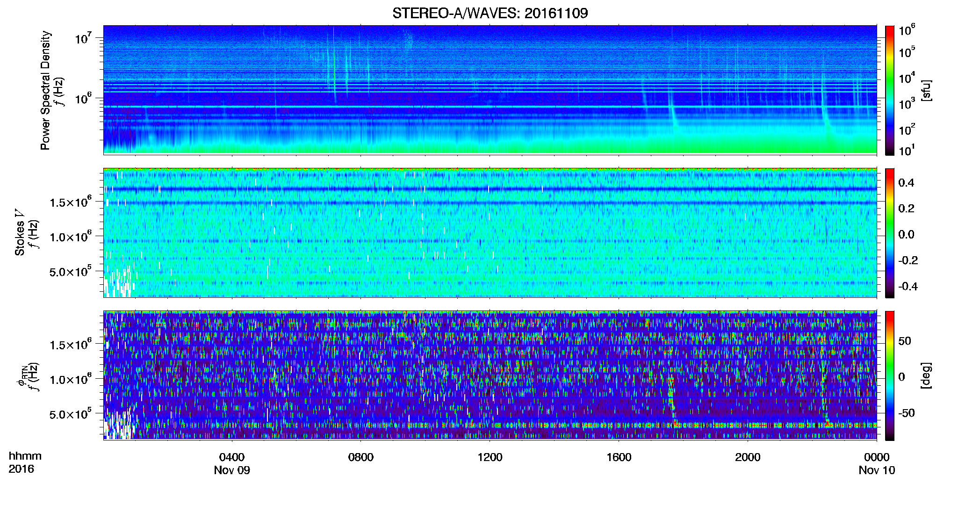Click the top panel sfu color bar
Screen dimensions: 980x505
point(890,90)
